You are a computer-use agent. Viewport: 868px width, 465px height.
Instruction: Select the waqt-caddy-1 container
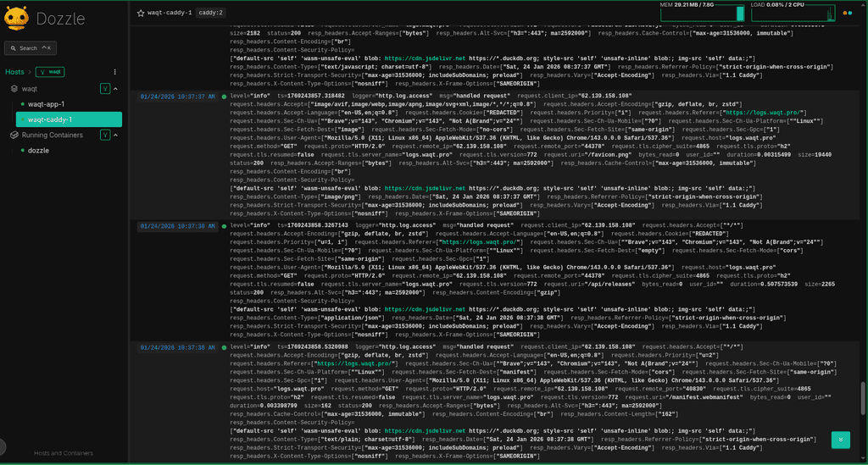click(69, 119)
